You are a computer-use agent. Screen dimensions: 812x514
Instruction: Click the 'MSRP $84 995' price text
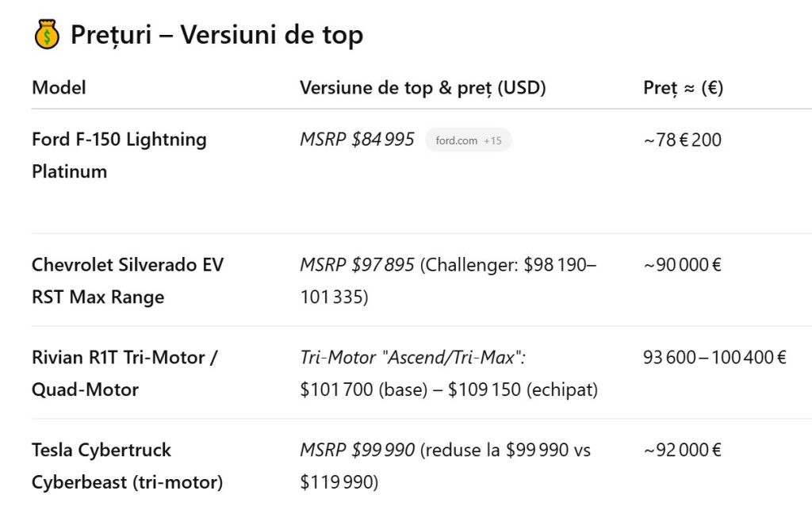[357, 140]
